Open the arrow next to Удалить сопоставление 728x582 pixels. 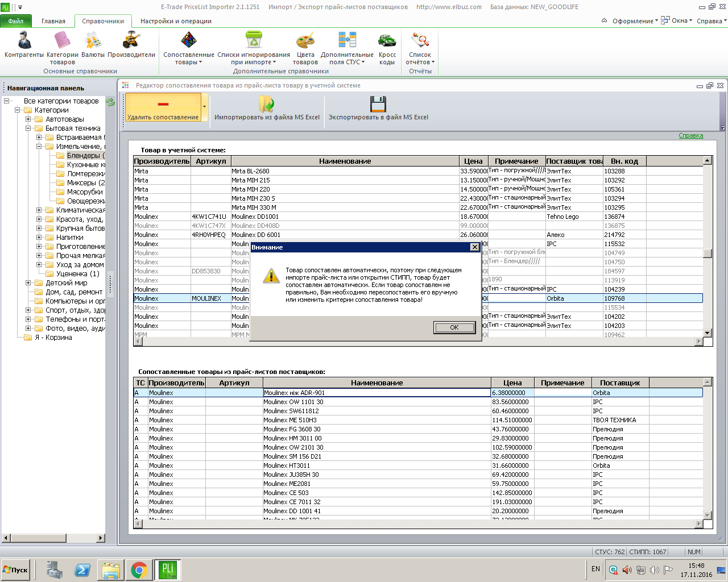205,107
